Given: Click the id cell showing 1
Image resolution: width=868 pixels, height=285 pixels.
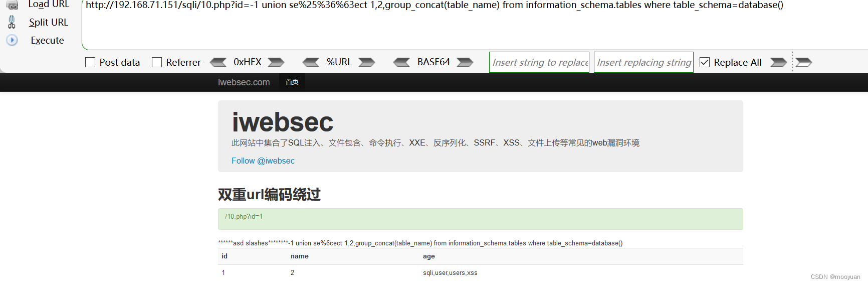Looking at the screenshot, I should pyautogui.click(x=224, y=273).
